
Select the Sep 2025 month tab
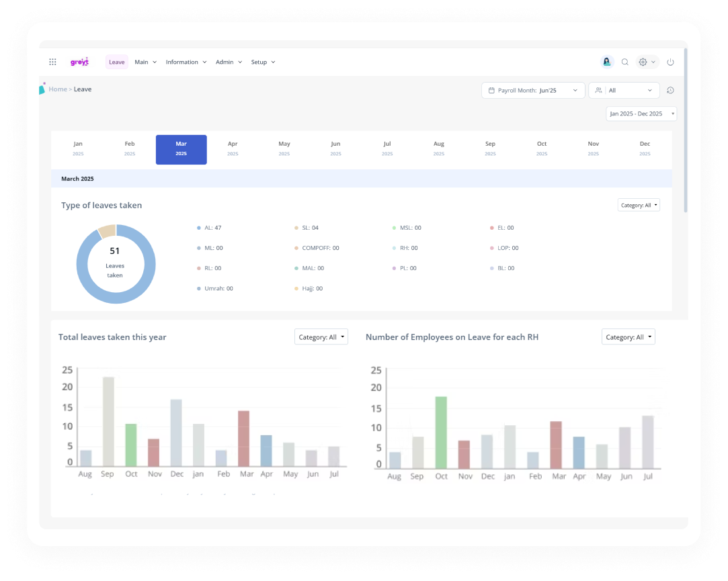pos(490,148)
